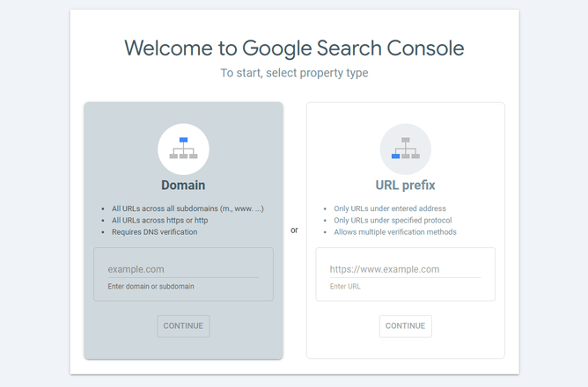Click the Welcome to Google Search Console title

[x=294, y=47]
